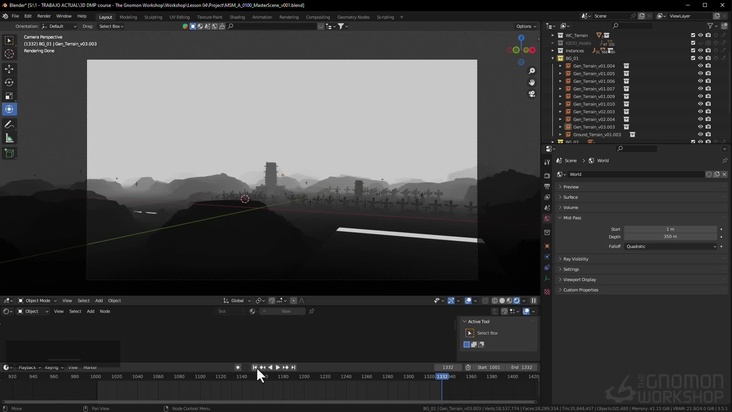Collapse the Mist Pass panel
732x412 pixels.
[x=571, y=218]
